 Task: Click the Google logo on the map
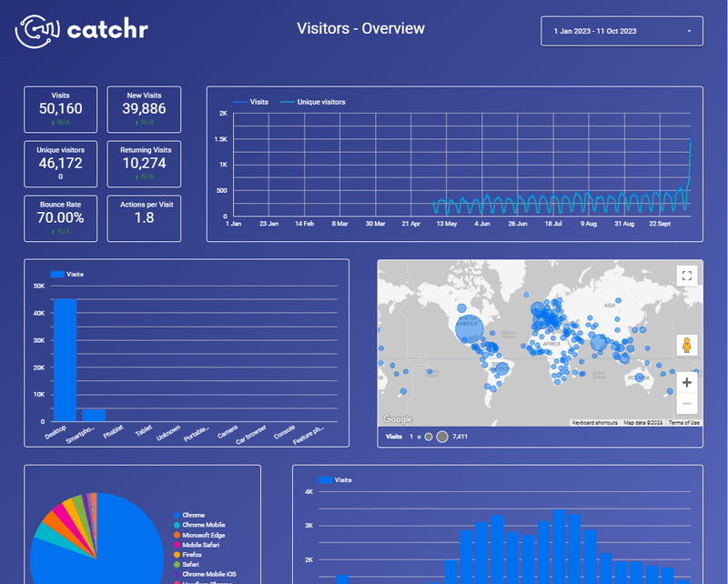tap(399, 418)
